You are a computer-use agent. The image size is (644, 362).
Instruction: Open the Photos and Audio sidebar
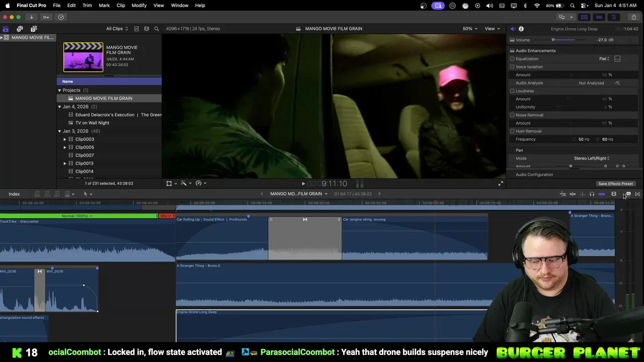(20, 29)
